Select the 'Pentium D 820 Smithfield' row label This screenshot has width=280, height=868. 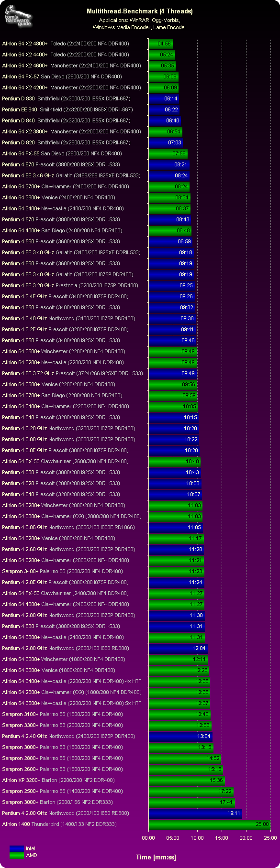pos(67,142)
